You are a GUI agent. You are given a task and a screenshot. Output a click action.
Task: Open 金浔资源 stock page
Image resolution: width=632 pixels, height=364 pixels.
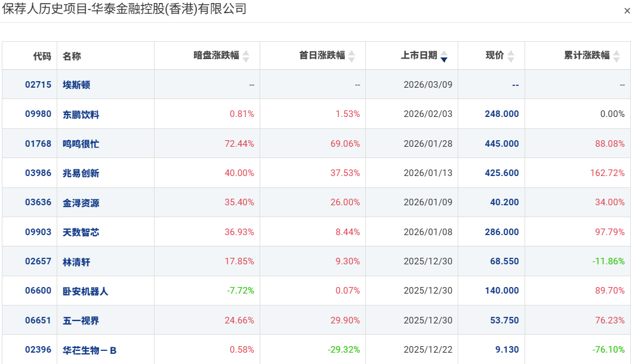81,203
